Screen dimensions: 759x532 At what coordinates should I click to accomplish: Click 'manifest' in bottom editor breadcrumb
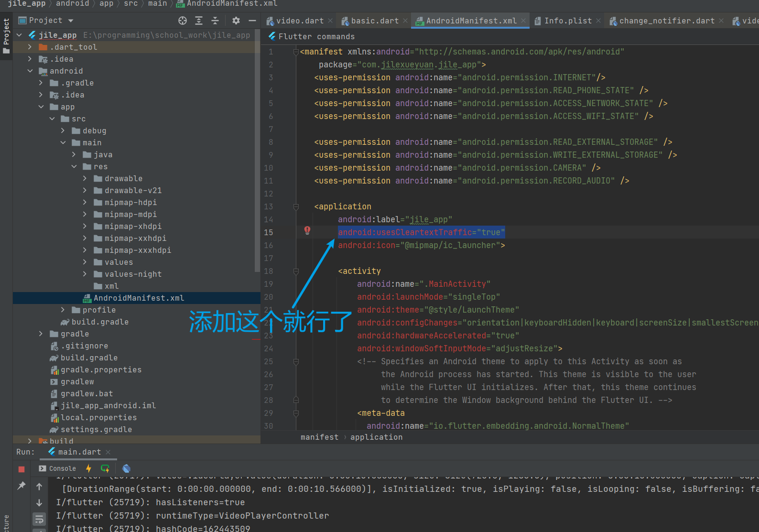click(319, 437)
